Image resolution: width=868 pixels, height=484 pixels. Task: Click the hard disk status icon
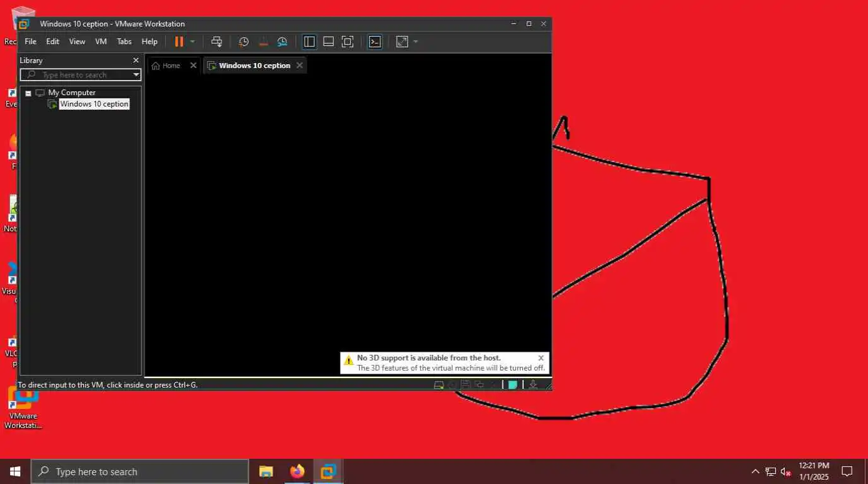point(438,384)
